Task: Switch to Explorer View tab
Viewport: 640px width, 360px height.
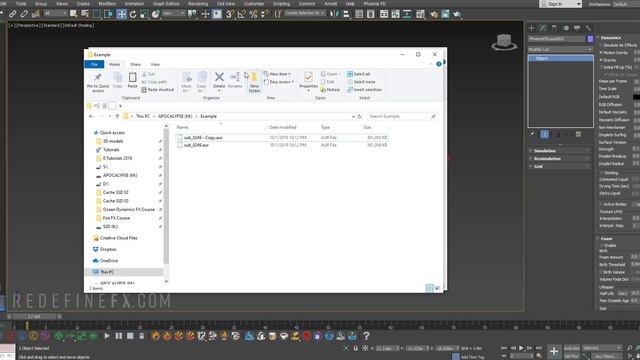Action: [155, 64]
